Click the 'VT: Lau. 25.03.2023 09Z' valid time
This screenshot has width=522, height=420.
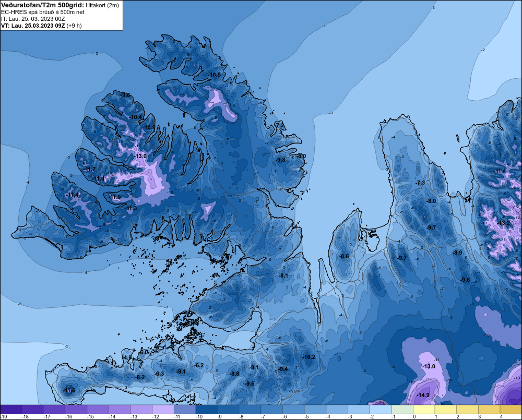(33, 26)
